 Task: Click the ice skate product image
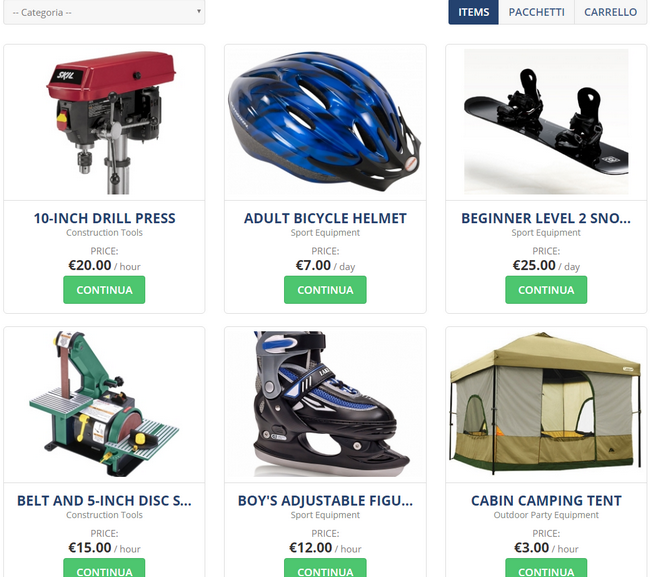pyautogui.click(x=331, y=404)
